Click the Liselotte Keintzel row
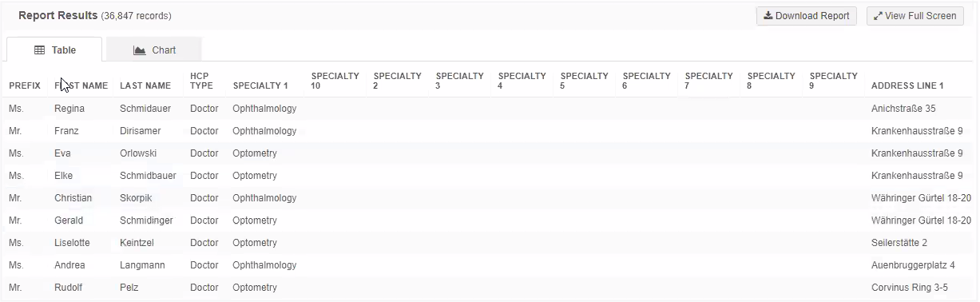The height and width of the screenshot is (302, 980). click(x=490, y=243)
